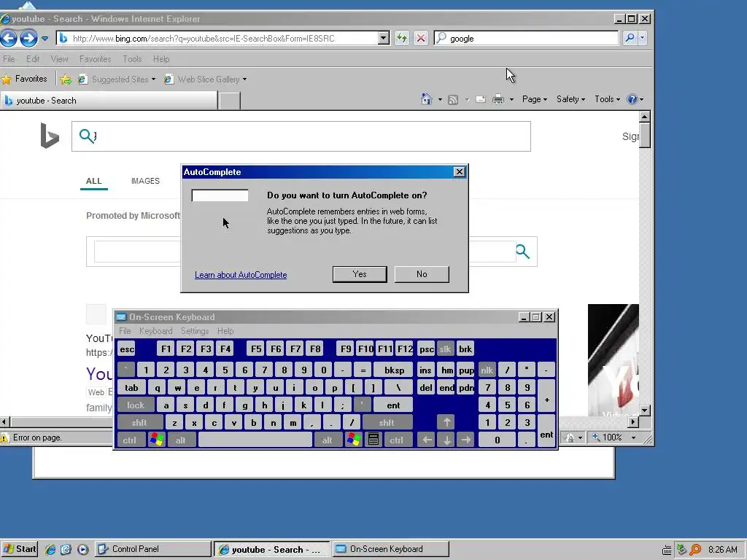
Task: Click the esc key on On-Screen Keyboard
Action: 127,349
